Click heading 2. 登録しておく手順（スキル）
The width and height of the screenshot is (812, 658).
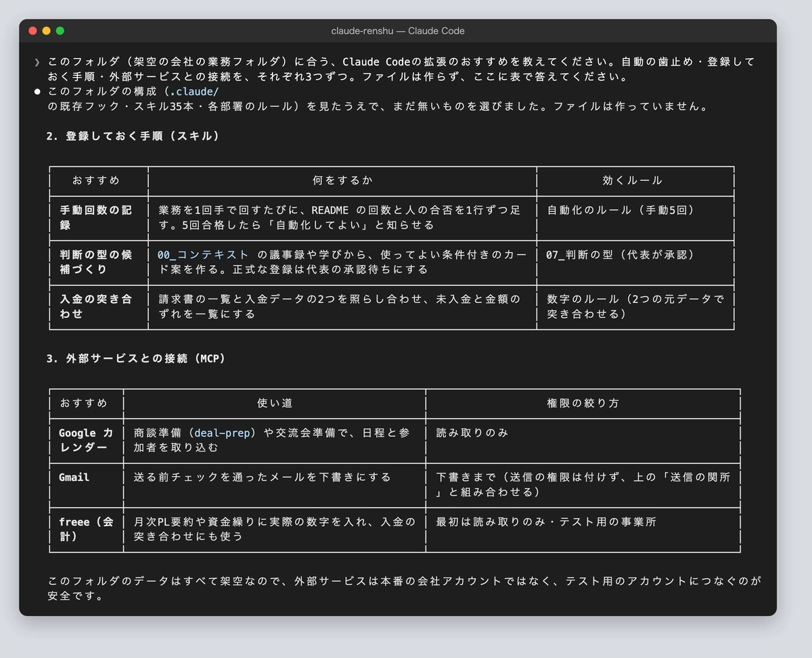coord(133,136)
